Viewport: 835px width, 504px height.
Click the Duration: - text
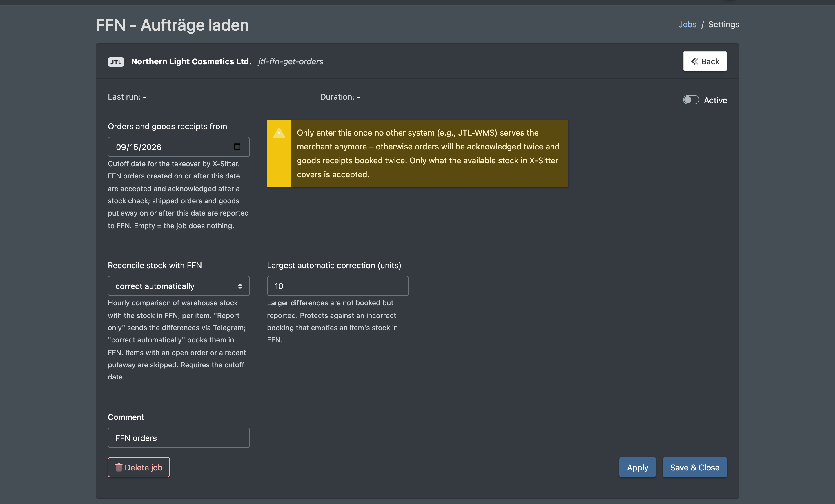click(340, 97)
